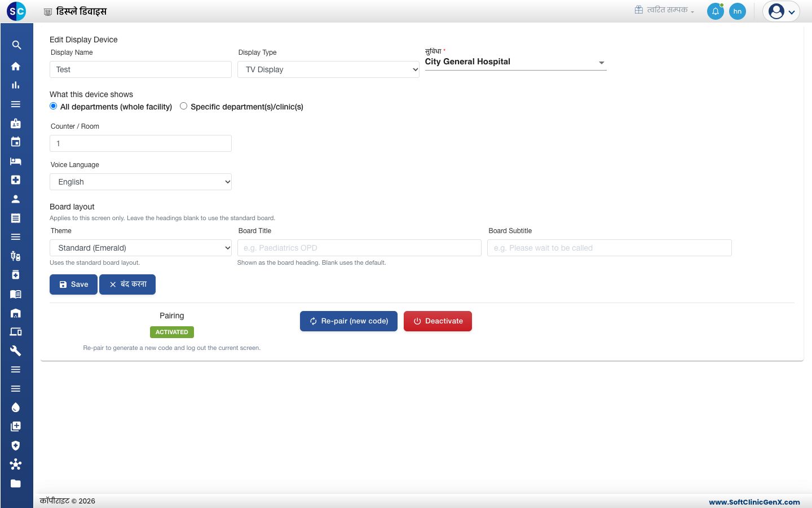The width and height of the screenshot is (812, 508).
Task: Expand the user account avatar menu
Action: coord(782,11)
